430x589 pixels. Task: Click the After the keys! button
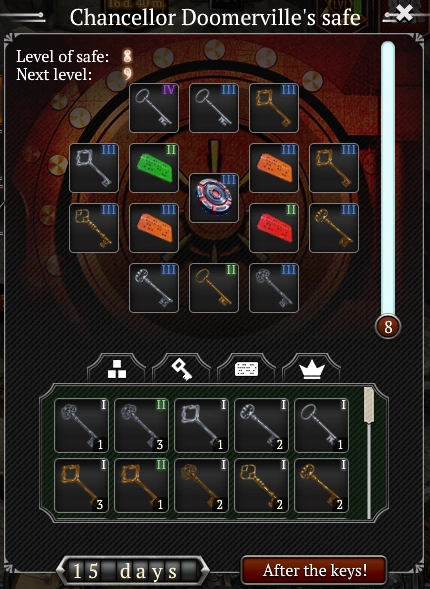pos(315,570)
